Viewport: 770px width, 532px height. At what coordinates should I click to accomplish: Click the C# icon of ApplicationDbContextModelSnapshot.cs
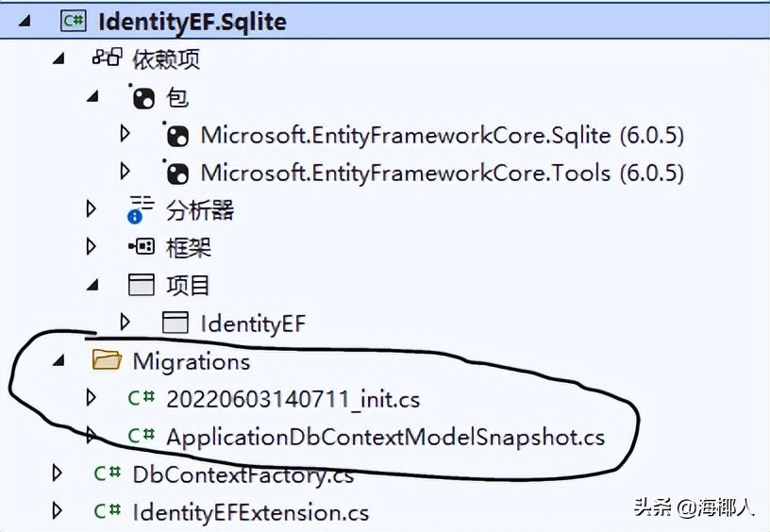tap(142, 435)
